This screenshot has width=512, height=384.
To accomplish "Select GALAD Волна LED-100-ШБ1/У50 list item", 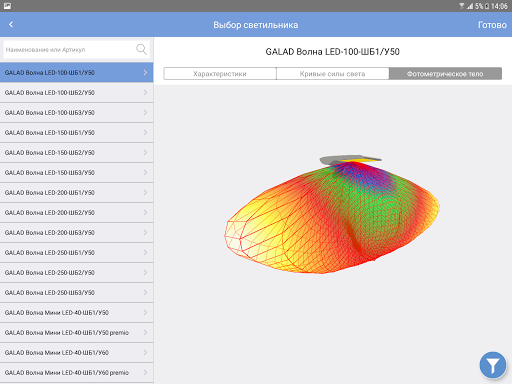I will pyautogui.click(x=77, y=72).
